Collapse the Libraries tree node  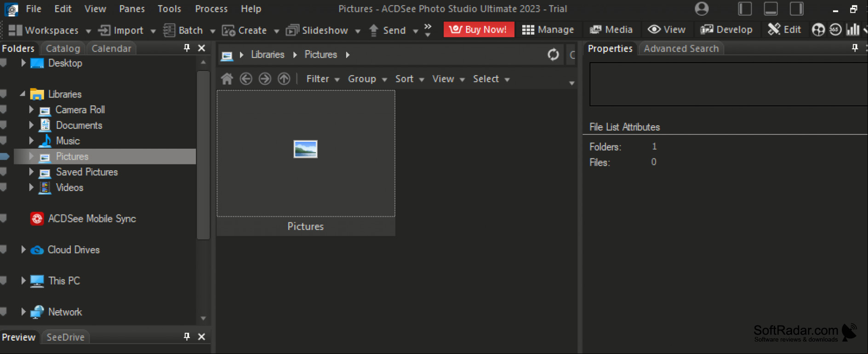click(x=23, y=94)
